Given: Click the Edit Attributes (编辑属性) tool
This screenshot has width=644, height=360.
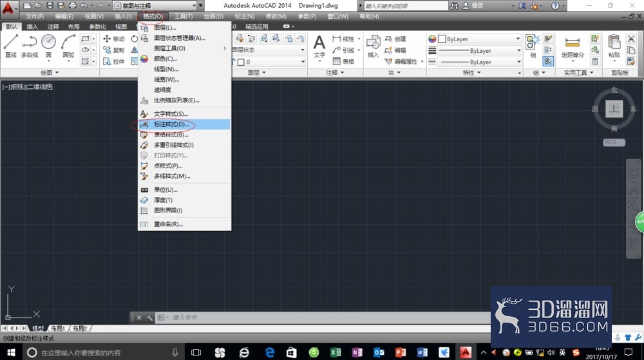Looking at the screenshot, I should [x=401, y=62].
